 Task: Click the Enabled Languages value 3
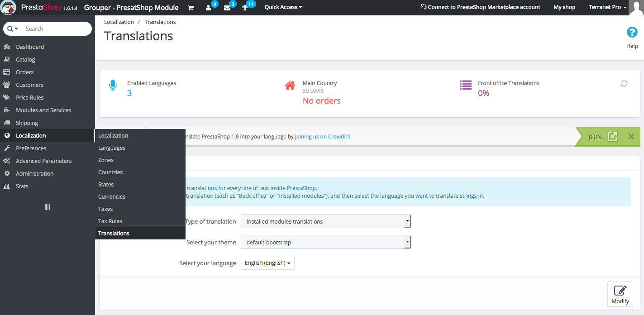[129, 93]
